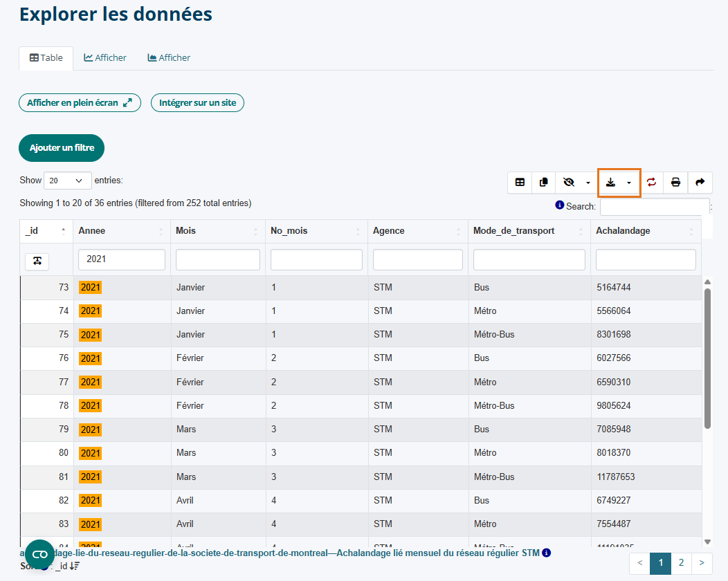
Task: Sort the table by Agence column
Action: 418,230
